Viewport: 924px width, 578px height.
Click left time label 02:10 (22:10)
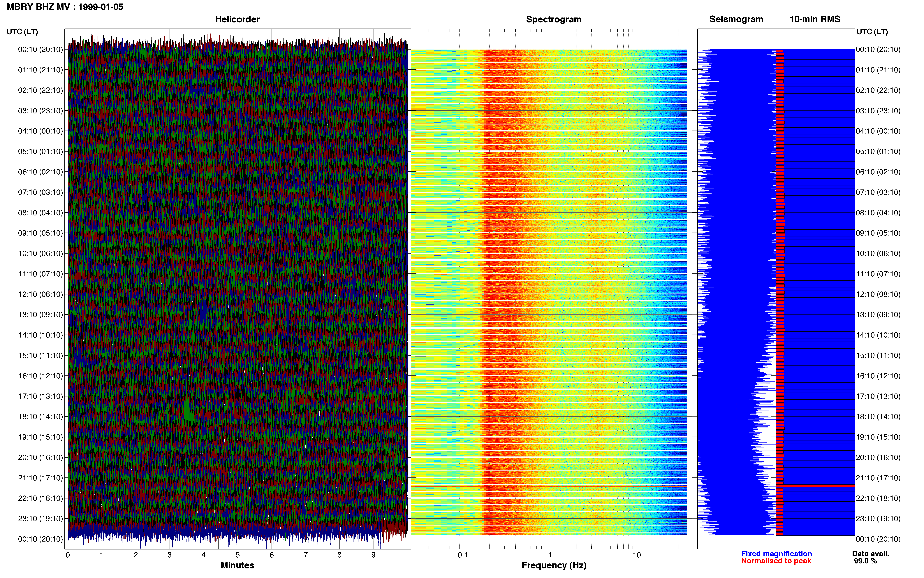pyautogui.click(x=41, y=90)
